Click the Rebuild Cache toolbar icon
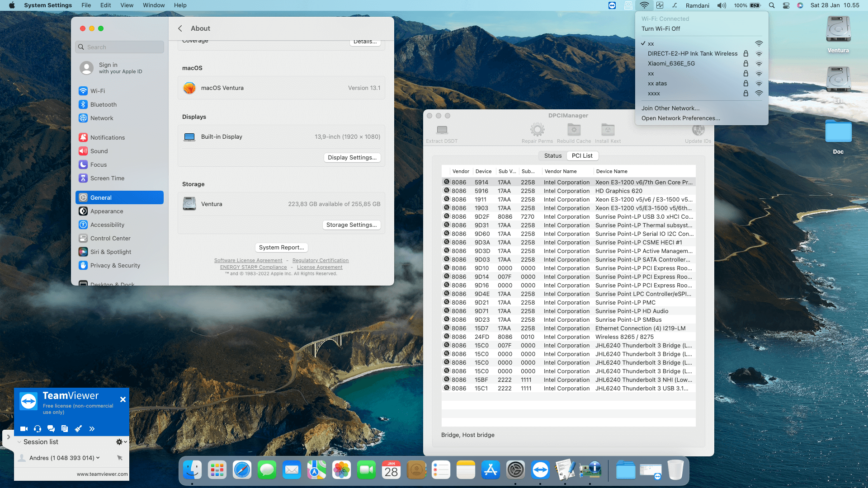Viewport: 868px width, 488px height. pos(574,130)
